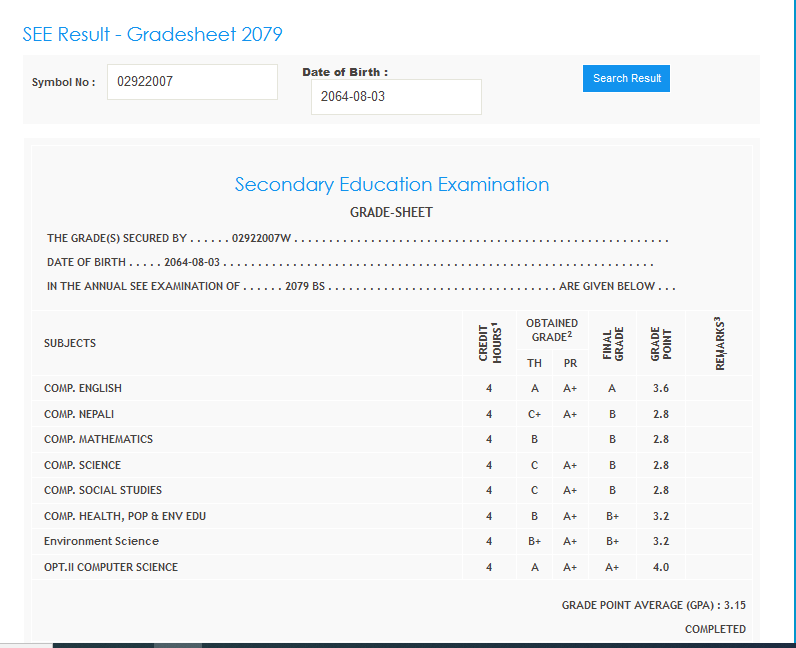Click the Search Result button
The image size is (796, 648).
[x=626, y=78]
